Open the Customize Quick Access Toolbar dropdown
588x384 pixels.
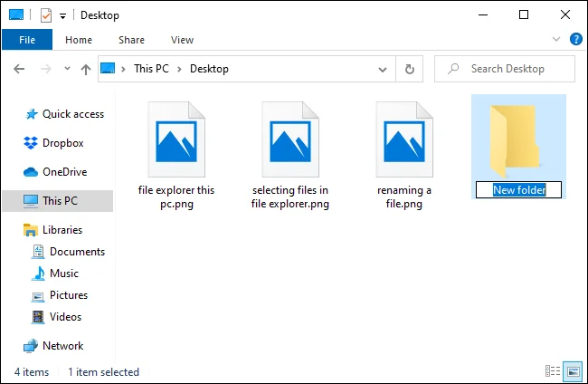[x=62, y=15]
